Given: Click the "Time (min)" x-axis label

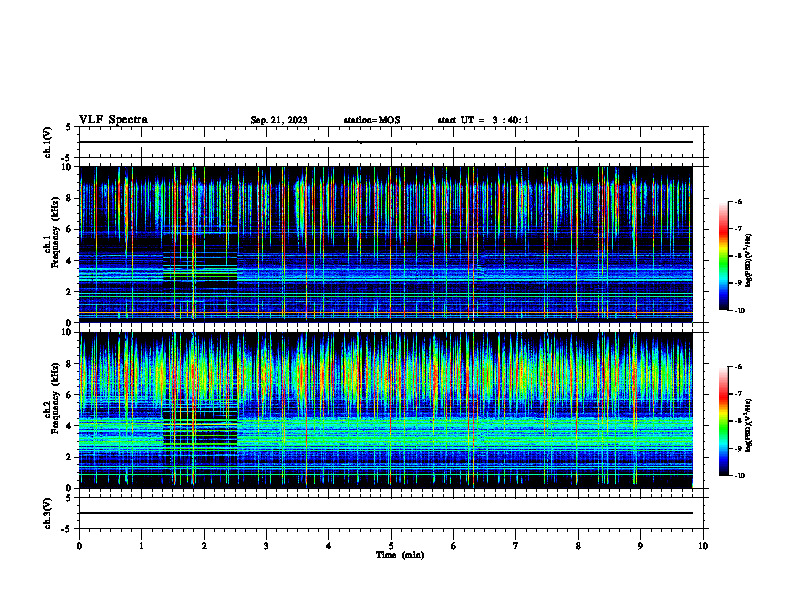Looking at the screenshot, I should pos(400,555).
